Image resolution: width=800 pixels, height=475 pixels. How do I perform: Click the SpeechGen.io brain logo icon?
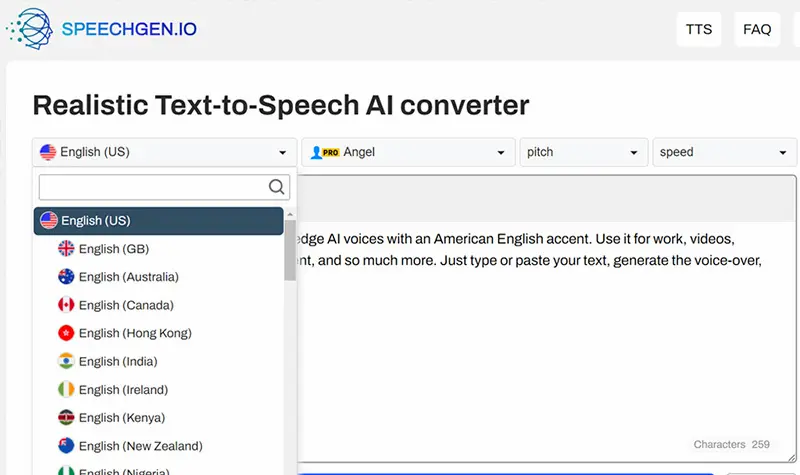(x=30, y=29)
